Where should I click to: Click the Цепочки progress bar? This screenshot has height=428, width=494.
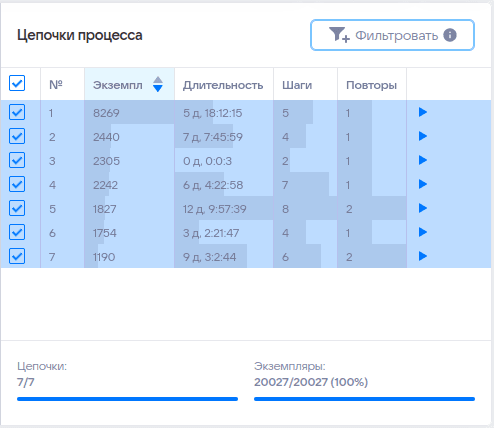click(x=127, y=399)
